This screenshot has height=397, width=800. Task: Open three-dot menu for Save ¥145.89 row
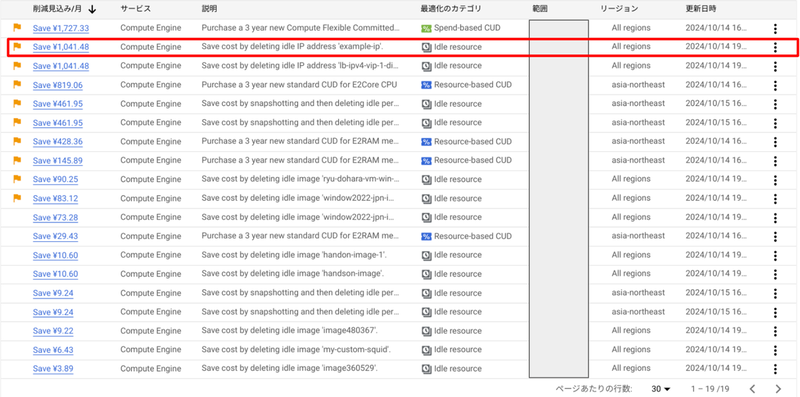tap(775, 161)
